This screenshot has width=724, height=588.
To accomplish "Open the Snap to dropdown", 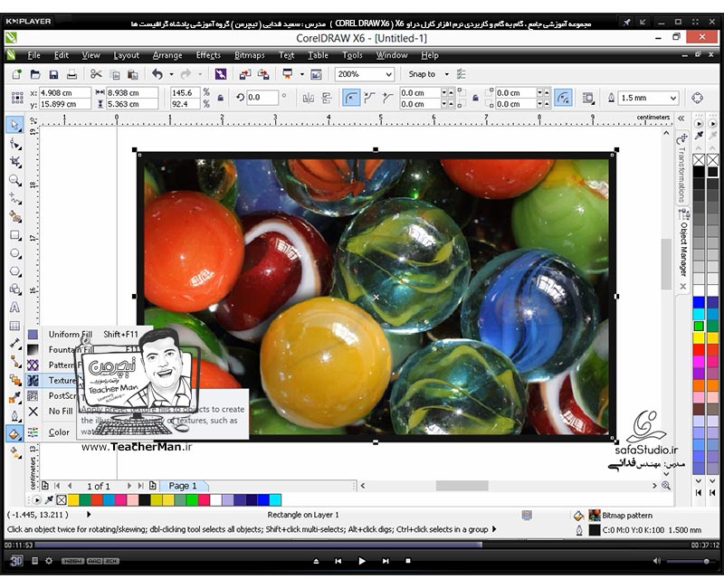I will [x=446, y=74].
